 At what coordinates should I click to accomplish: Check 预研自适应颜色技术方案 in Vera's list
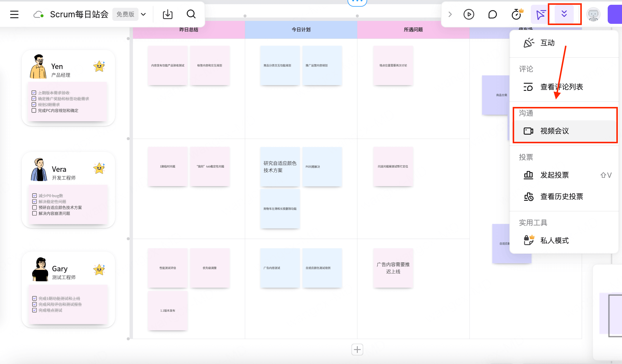point(34,207)
